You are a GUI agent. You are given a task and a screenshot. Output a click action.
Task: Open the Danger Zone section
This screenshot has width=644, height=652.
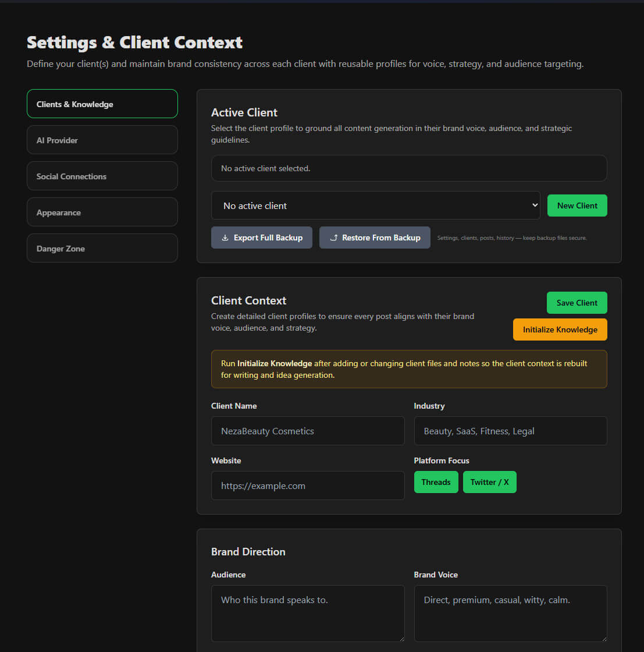coord(102,248)
